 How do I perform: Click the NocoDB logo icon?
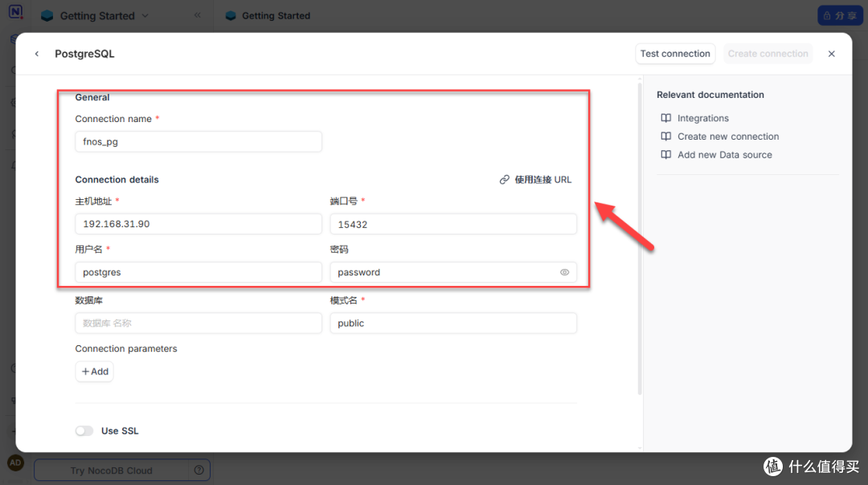pyautogui.click(x=15, y=11)
